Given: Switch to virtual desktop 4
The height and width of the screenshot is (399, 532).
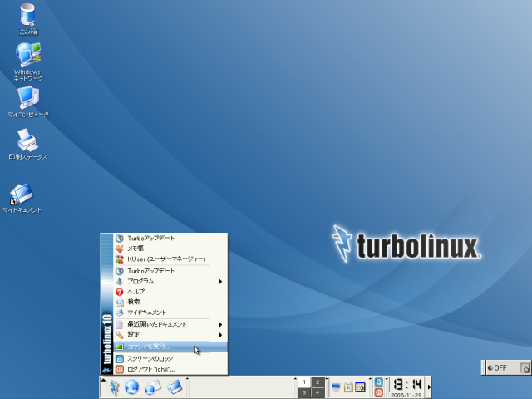Looking at the screenshot, I should tap(318, 392).
